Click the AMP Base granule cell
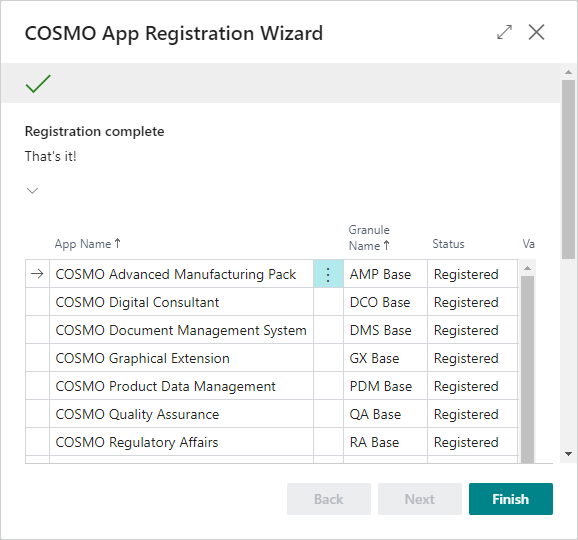The width and height of the screenshot is (578, 540). pyautogui.click(x=385, y=274)
